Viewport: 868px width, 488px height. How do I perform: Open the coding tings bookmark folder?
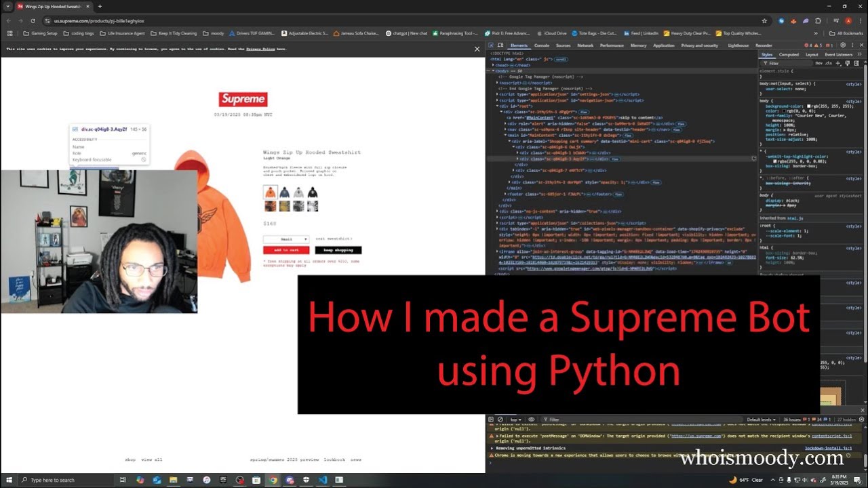pyautogui.click(x=79, y=33)
